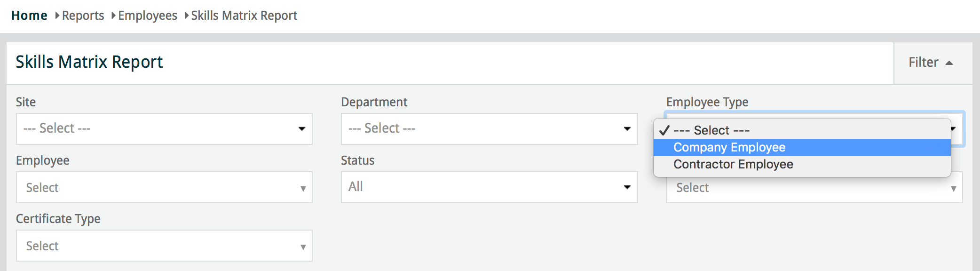Click the Home breadcrumb link
This screenshot has width=980, height=271.
pos(29,16)
